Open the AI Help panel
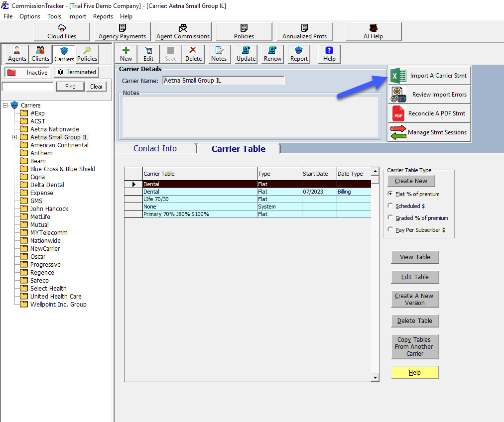 pos(373,31)
